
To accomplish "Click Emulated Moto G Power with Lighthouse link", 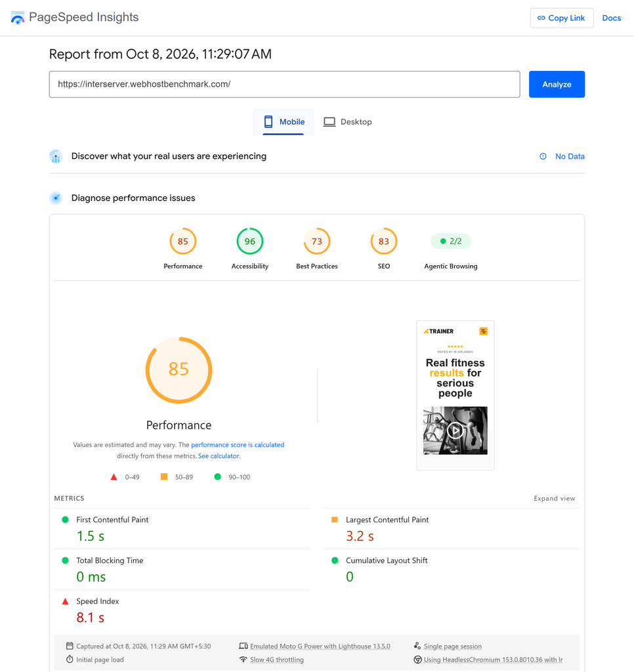I will (320, 646).
